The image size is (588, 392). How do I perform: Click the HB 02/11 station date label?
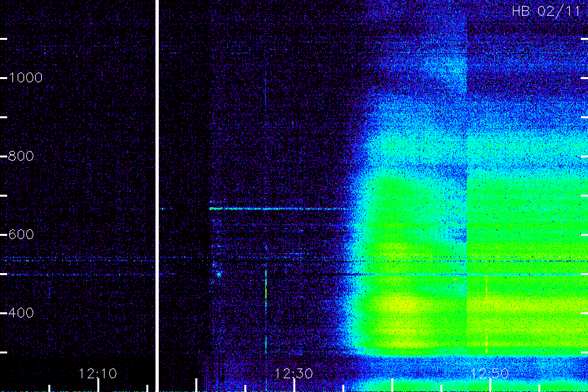click(x=546, y=11)
